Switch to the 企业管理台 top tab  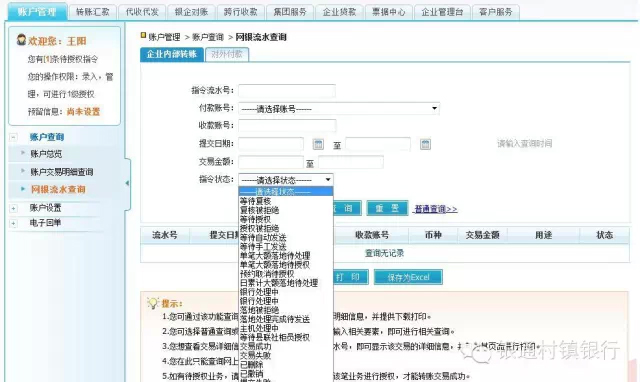(x=442, y=12)
